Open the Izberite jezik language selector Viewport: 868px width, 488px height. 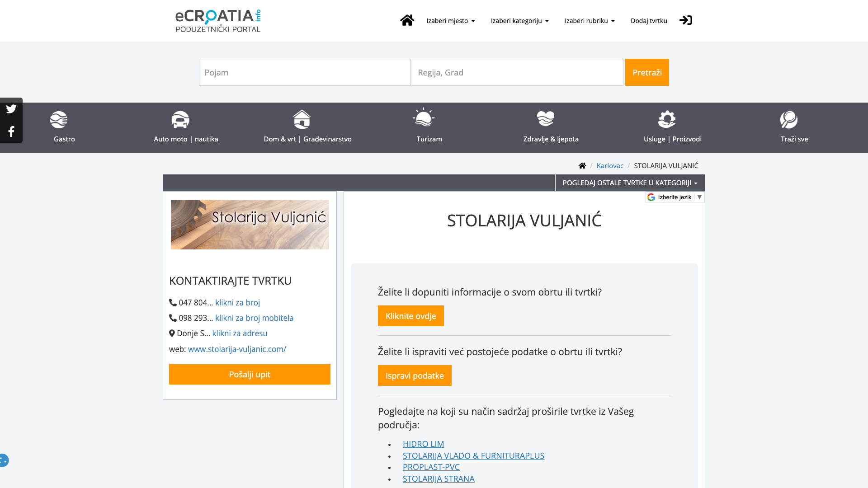tap(675, 197)
